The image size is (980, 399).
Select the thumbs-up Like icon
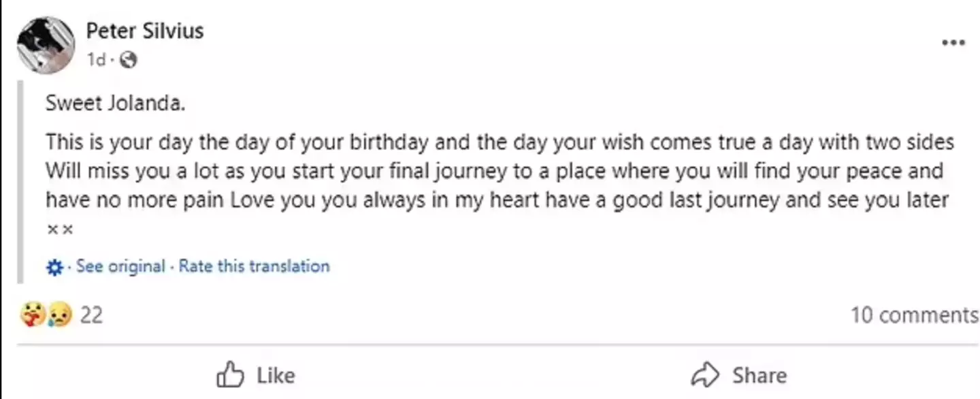point(231,374)
